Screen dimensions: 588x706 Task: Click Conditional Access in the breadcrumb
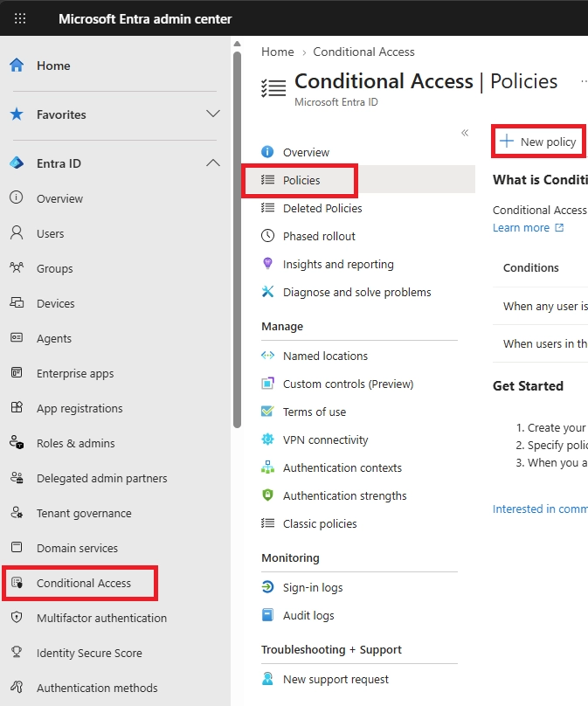(x=363, y=52)
